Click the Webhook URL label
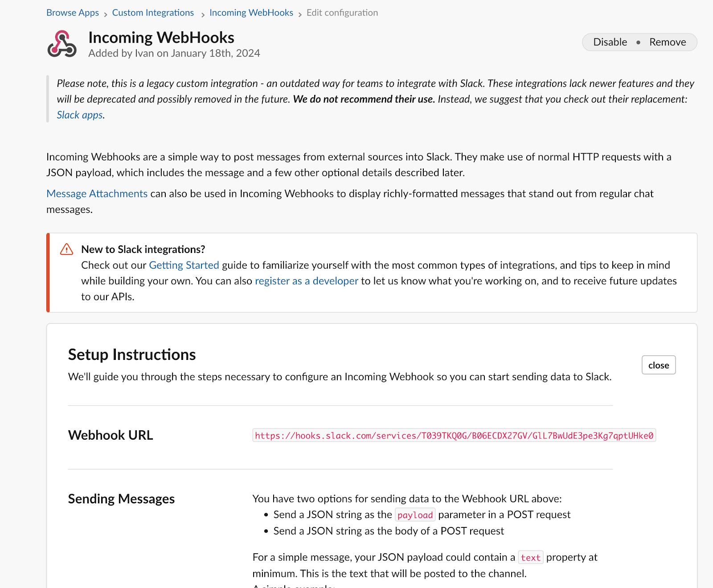713x588 pixels. [111, 435]
